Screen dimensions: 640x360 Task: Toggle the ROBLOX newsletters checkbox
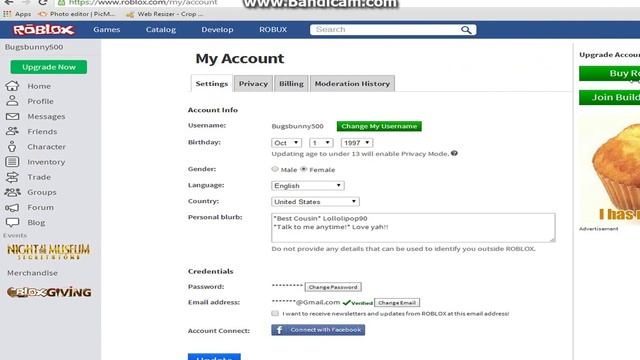point(275,313)
